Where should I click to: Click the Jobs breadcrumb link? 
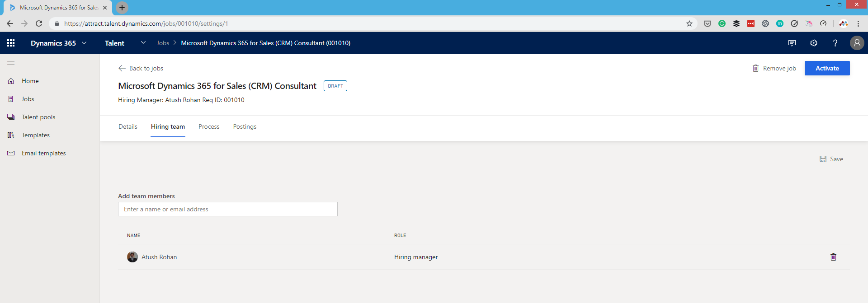(163, 43)
